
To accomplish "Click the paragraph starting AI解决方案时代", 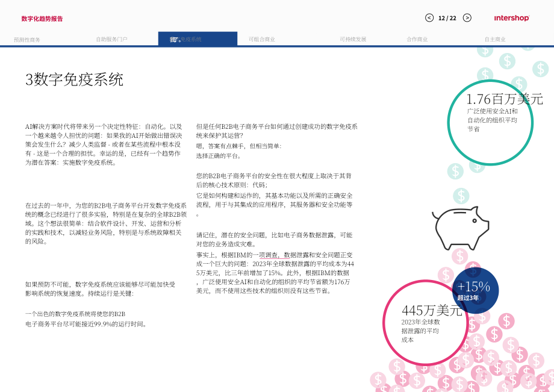I will click(104, 145).
